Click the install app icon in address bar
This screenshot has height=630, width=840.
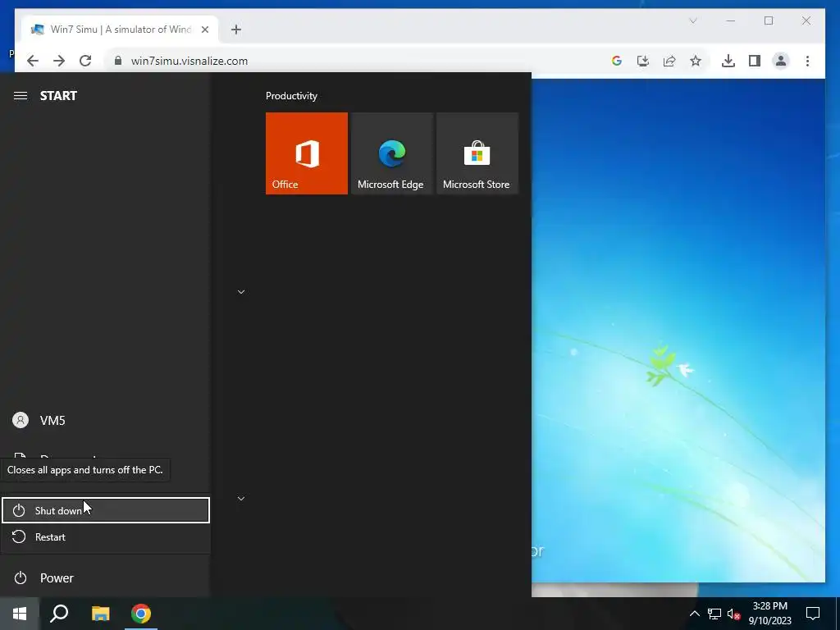tap(643, 61)
